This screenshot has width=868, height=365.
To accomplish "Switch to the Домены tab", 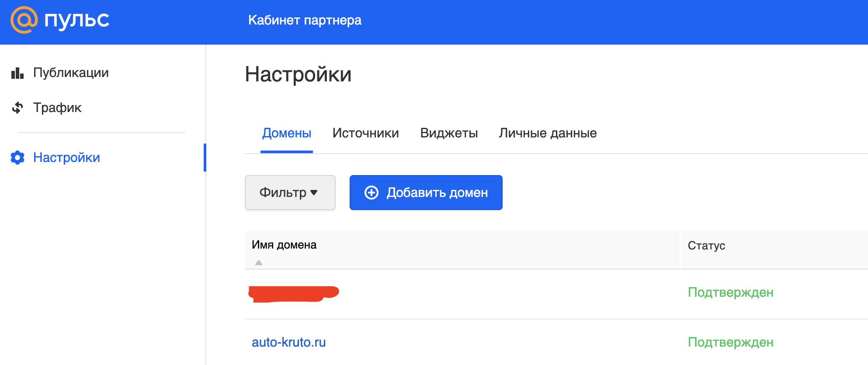I will click(x=287, y=133).
